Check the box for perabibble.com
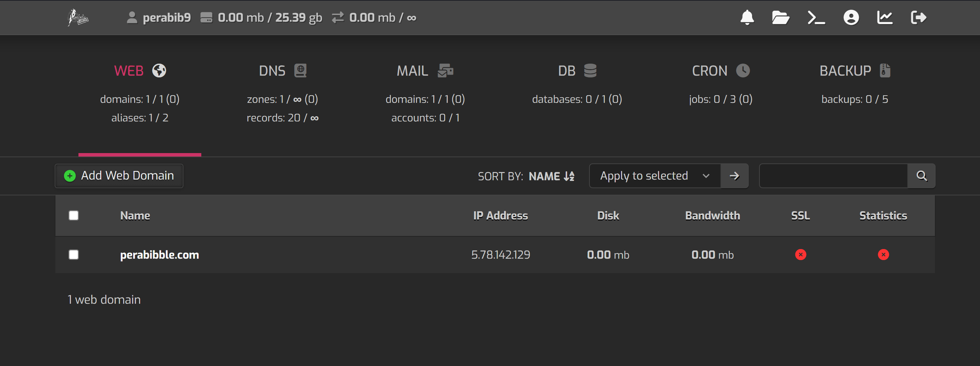The image size is (980, 366). [74, 255]
